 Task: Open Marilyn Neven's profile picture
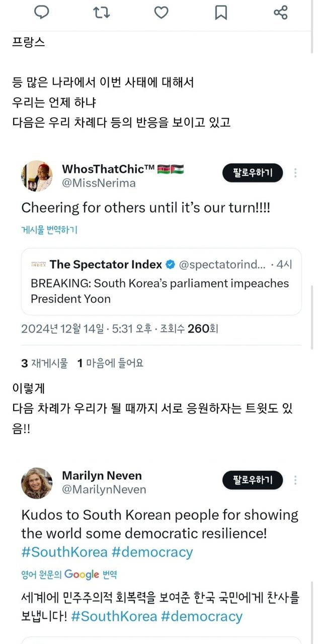point(37,483)
